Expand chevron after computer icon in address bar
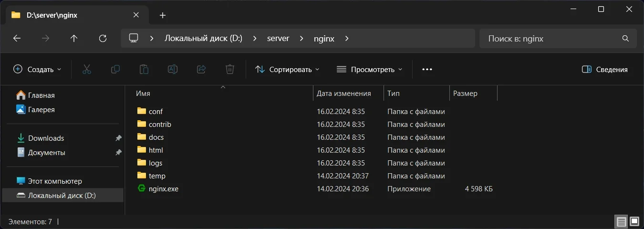Screen dimensions: 644x229 pyautogui.click(x=152, y=38)
